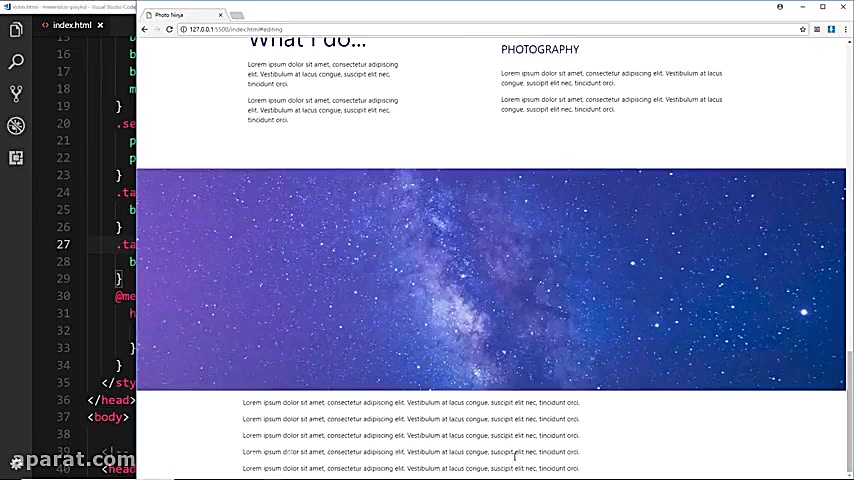The width and height of the screenshot is (854, 480).
Task: Click the PHOTOGRAPHY heading
Action: (x=540, y=50)
